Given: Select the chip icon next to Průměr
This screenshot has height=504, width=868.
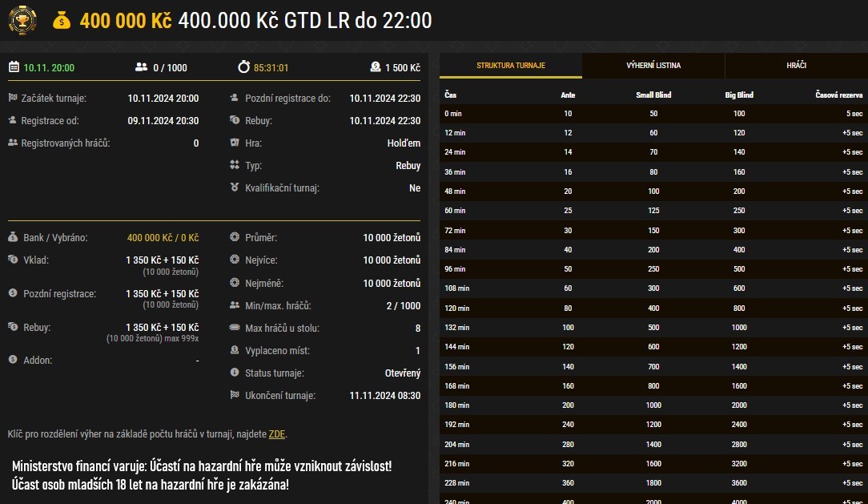Looking at the screenshot, I should pos(233,237).
